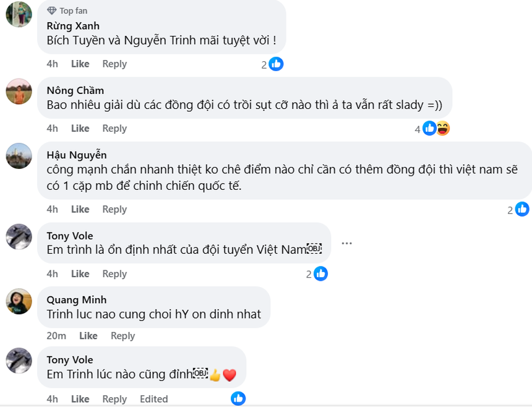Image resolution: width=532 pixels, height=407 pixels.
Task: Click the thumbs-up reaction on Hậu Nguyễn's comment
Action: click(x=522, y=209)
